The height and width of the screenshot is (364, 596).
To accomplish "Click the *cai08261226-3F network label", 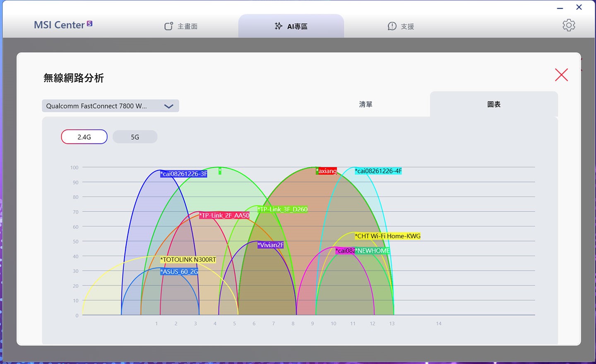I will click(184, 174).
